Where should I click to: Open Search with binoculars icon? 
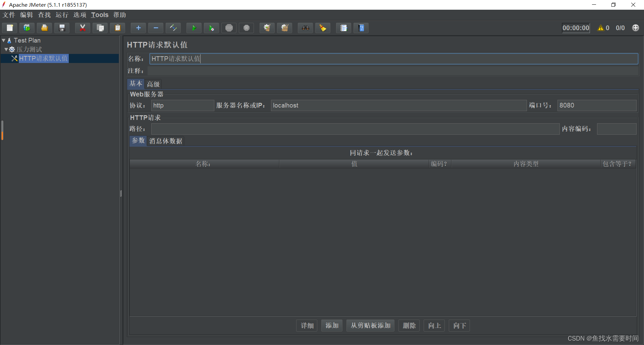305,28
